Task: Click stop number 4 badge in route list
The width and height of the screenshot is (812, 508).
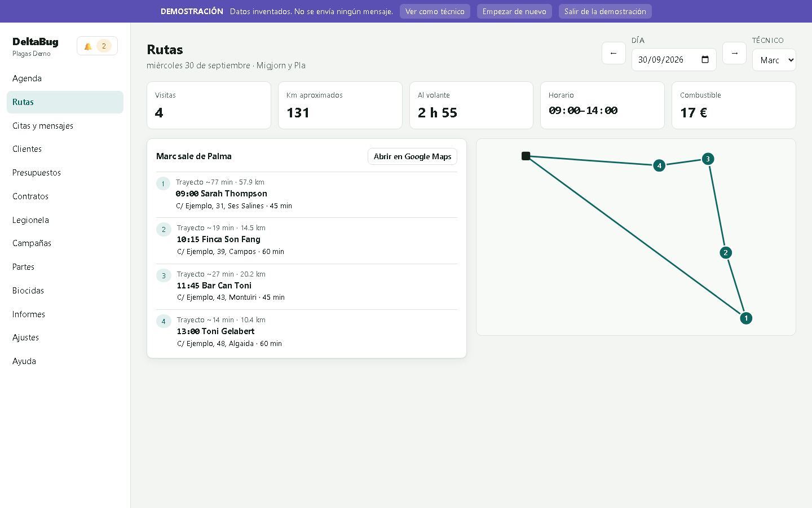Action: [x=164, y=322]
